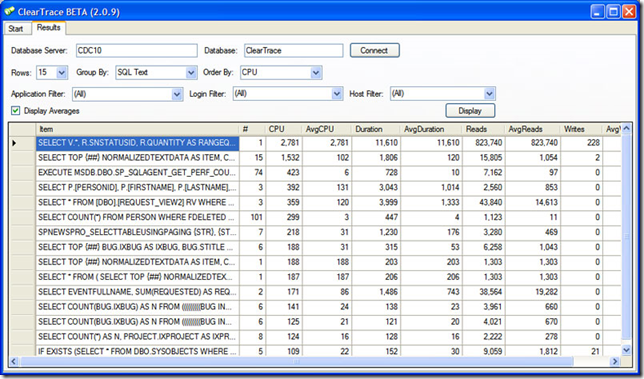The height and width of the screenshot is (379, 644).
Task: Sort by the CPU column header
Action: click(x=284, y=129)
